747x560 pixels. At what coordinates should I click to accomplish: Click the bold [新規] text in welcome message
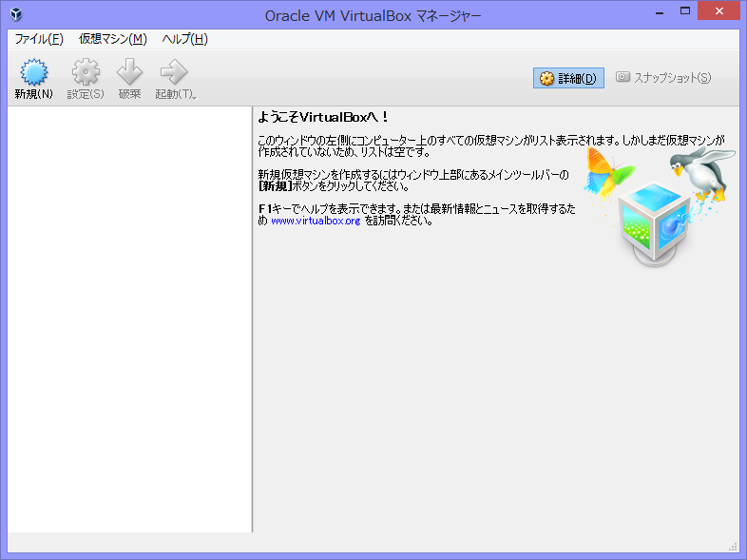tap(275, 186)
